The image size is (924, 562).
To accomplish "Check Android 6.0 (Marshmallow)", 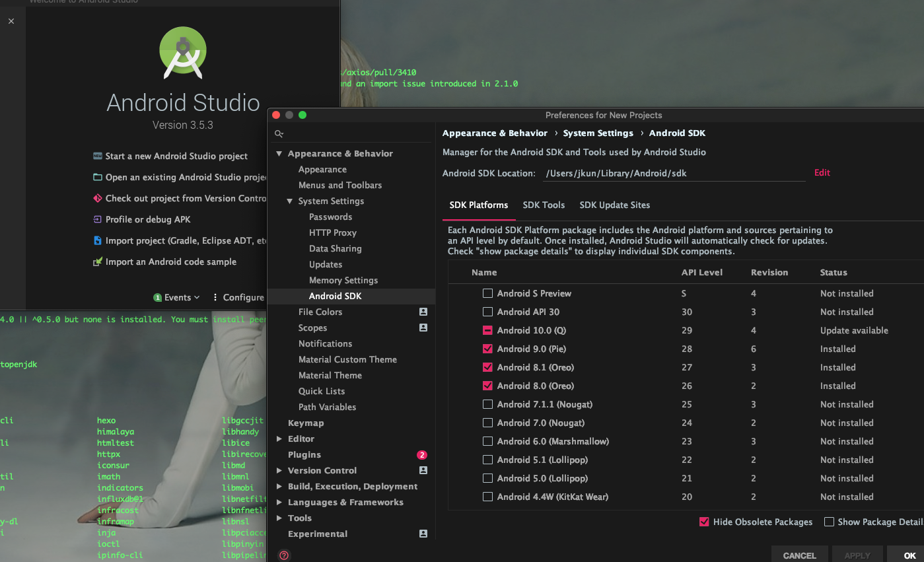I will [487, 441].
